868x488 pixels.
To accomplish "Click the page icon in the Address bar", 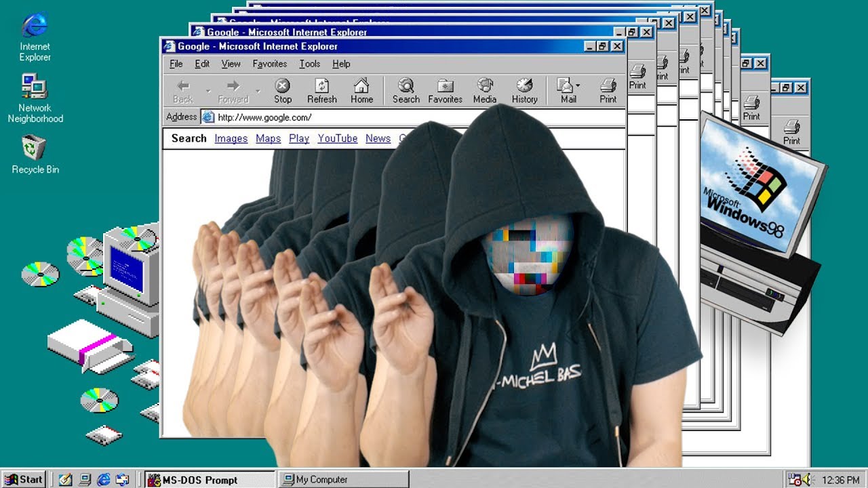I will tap(207, 117).
